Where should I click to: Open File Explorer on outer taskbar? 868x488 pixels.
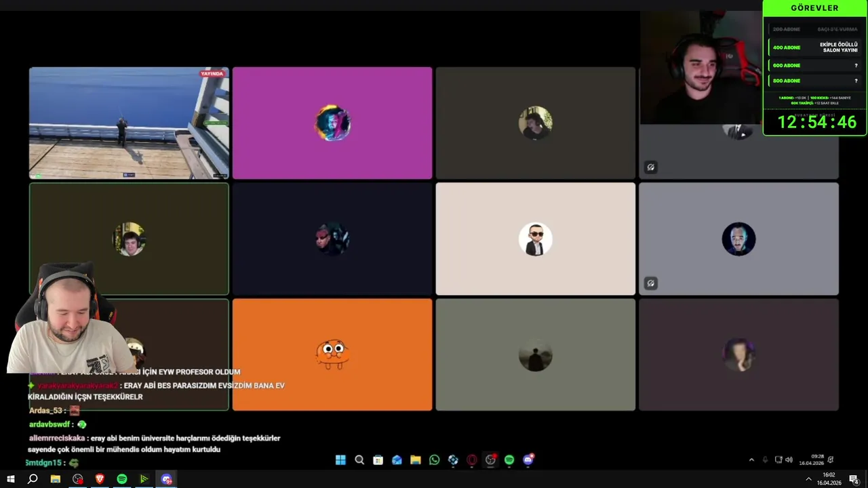56,479
